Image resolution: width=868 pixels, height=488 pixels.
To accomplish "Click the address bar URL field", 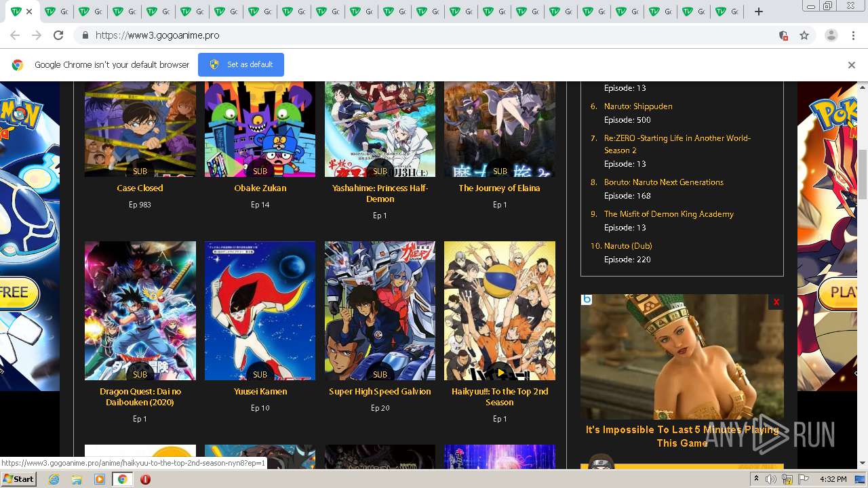I will point(434,35).
